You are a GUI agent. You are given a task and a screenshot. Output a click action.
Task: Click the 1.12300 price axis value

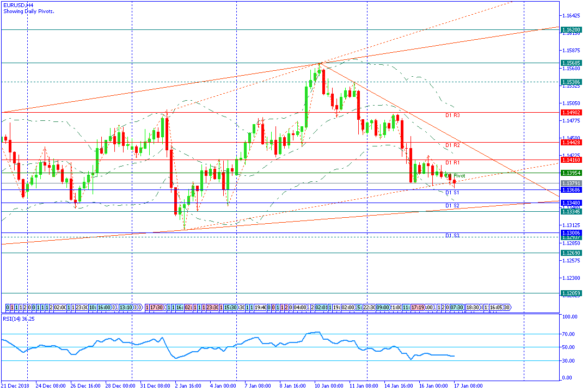tap(571, 278)
